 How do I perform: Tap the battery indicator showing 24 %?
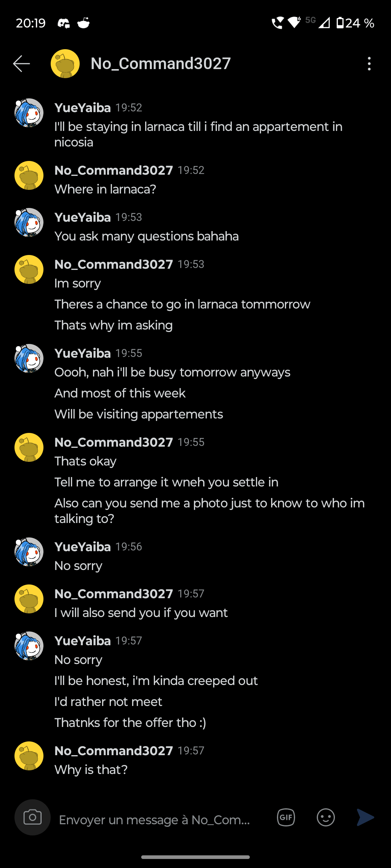pos(356,23)
